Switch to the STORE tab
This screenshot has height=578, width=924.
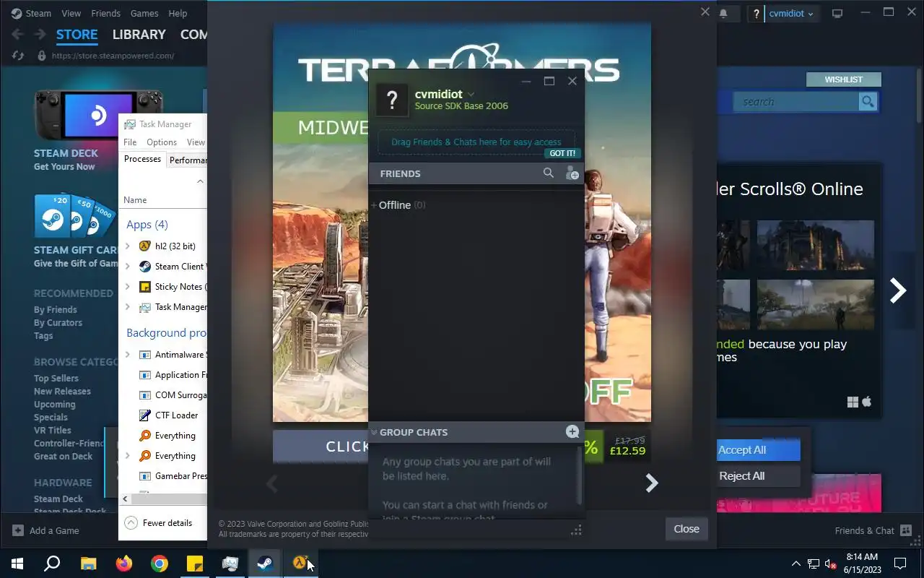point(77,34)
